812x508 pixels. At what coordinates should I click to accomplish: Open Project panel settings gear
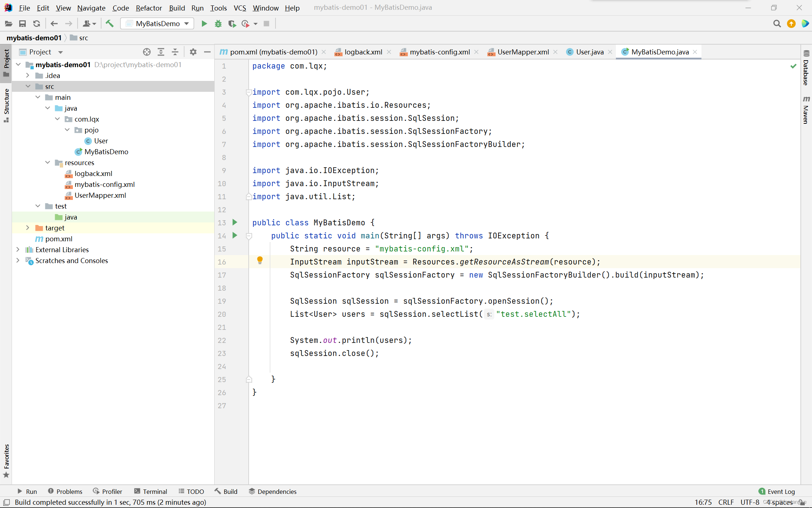point(193,52)
